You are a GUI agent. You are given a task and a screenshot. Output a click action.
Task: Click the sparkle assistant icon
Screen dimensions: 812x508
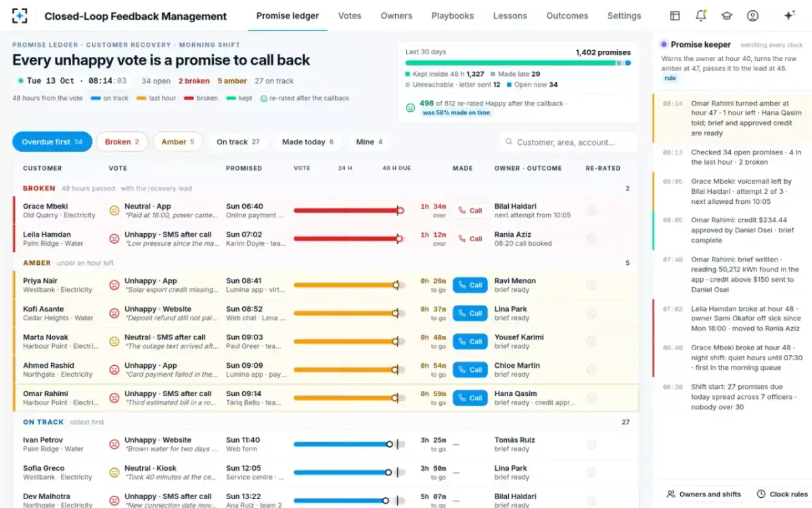[x=788, y=16]
